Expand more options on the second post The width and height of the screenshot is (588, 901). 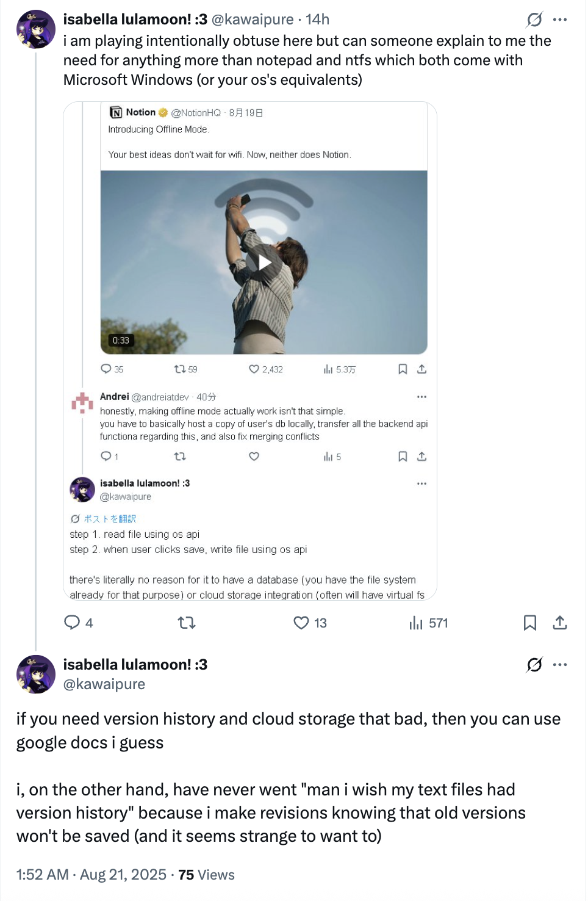[x=560, y=665]
